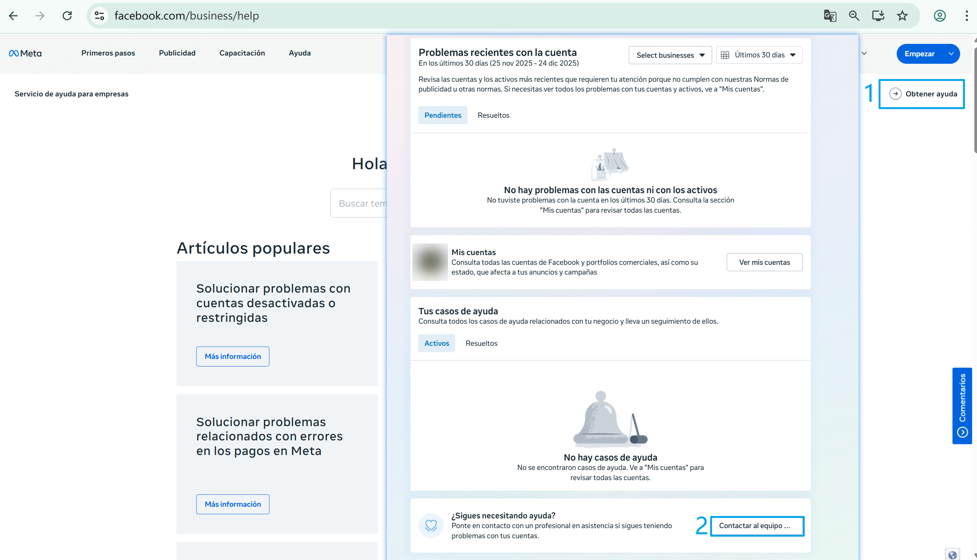Screen dimensions: 977x560
Task: Select the Activos tab in help cases
Action: coord(436,343)
